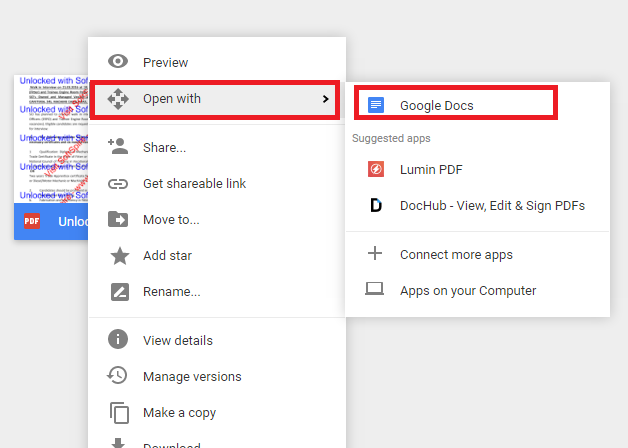
Task: Select the Open with menu entry
Action: point(215,99)
